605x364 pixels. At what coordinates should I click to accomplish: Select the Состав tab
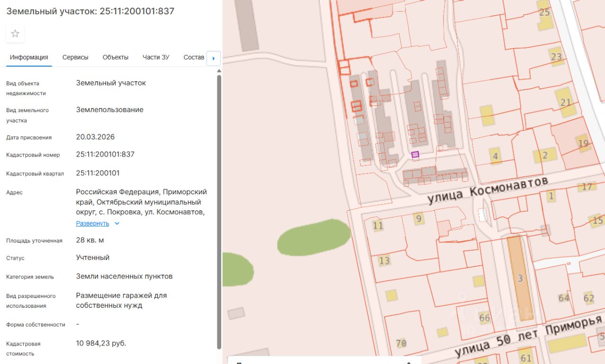[194, 57]
